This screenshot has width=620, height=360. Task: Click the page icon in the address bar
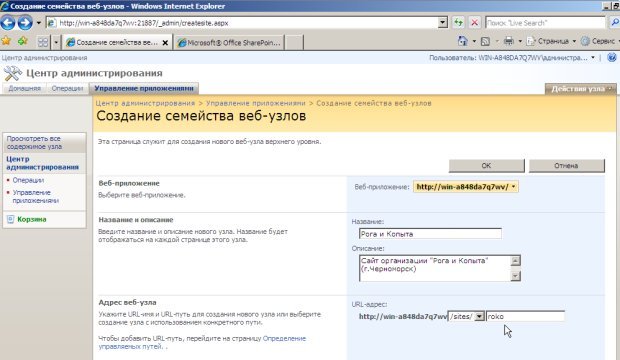pos(52,23)
